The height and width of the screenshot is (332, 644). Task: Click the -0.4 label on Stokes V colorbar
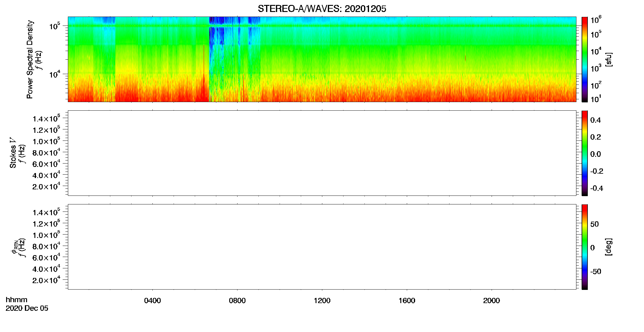pos(597,188)
